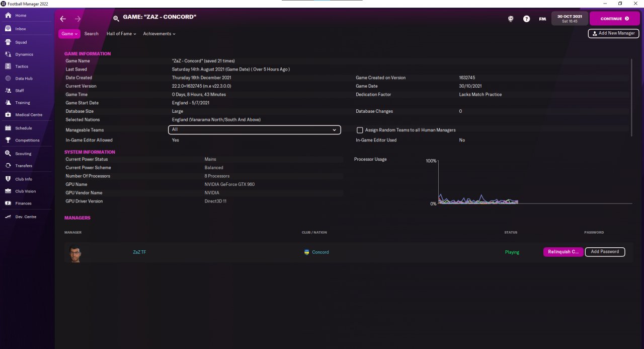This screenshot has width=644, height=349.
Task: Click the Playing status text
Action: (512, 252)
